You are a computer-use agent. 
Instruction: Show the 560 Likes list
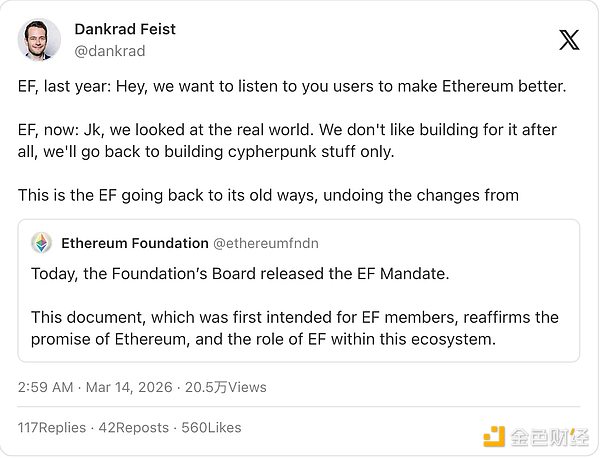[211, 427]
